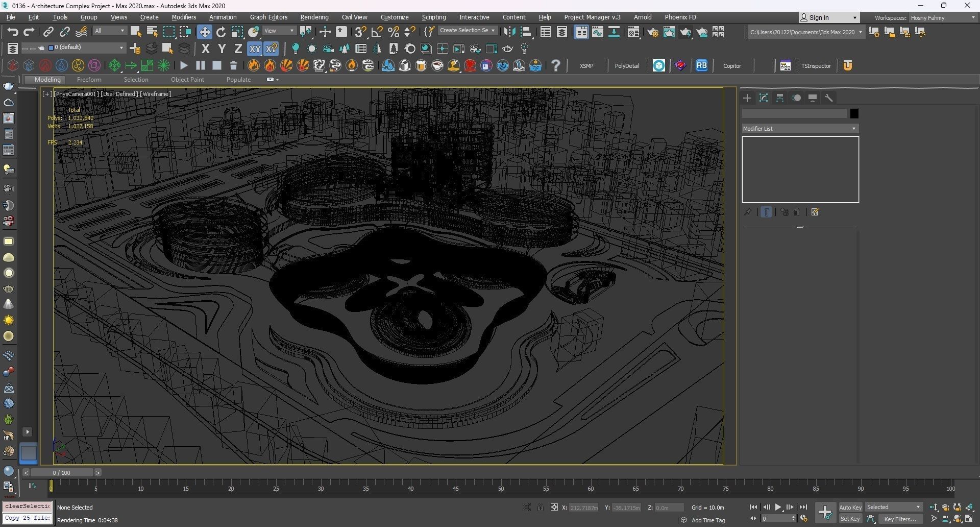
Task: Switch to the Modify command panel
Action: (764, 98)
